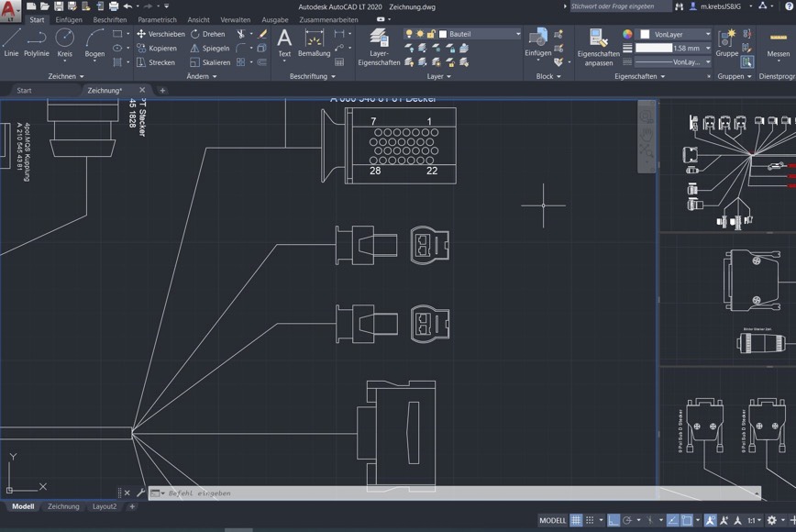Toggle the grid display in the status bar
Image resolution: width=796 pixels, height=532 pixels.
pyautogui.click(x=574, y=520)
